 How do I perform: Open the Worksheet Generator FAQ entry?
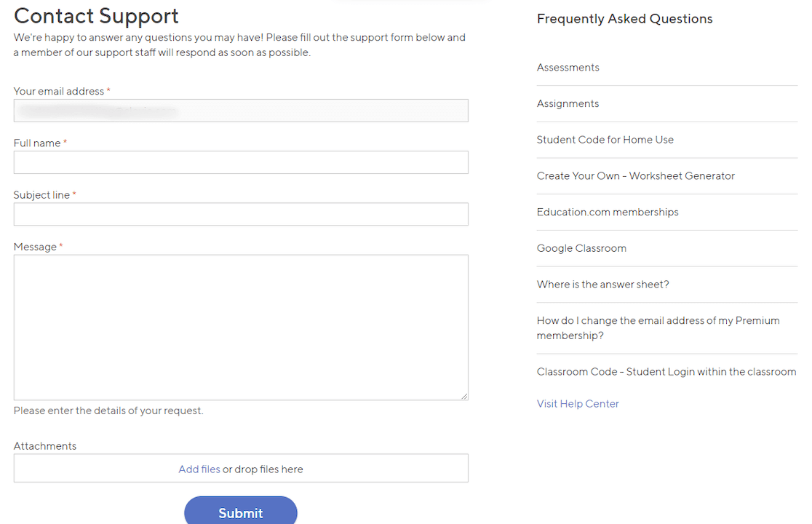point(635,175)
